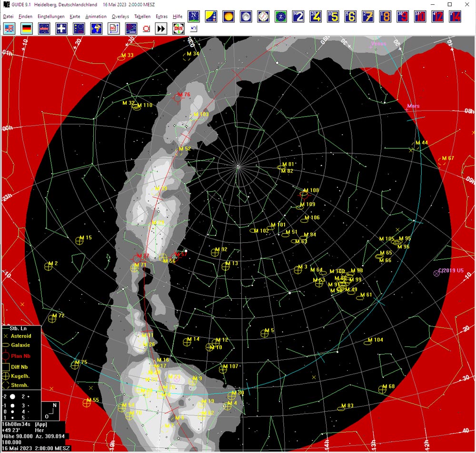The image size is (476, 453).
Task: Open the Tabellen menu
Action: (142, 16)
